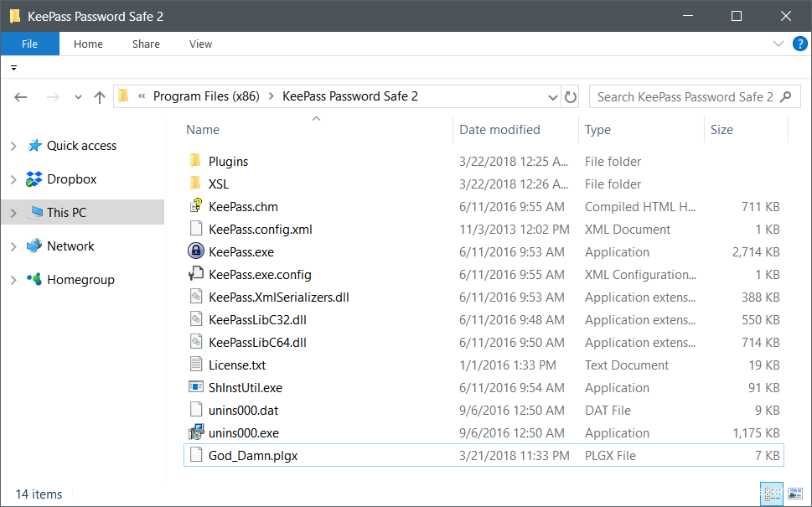
Task: Open the address bar history dropdown
Action: 552,97
